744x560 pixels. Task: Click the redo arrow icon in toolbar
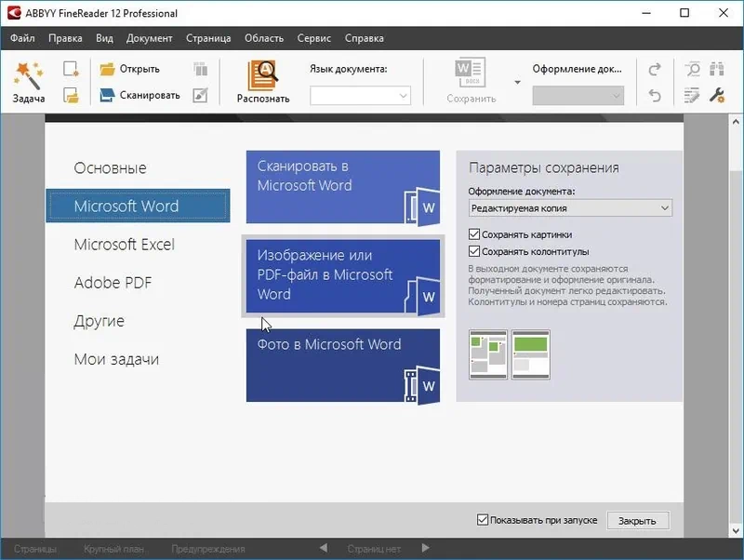click(655, 69)
